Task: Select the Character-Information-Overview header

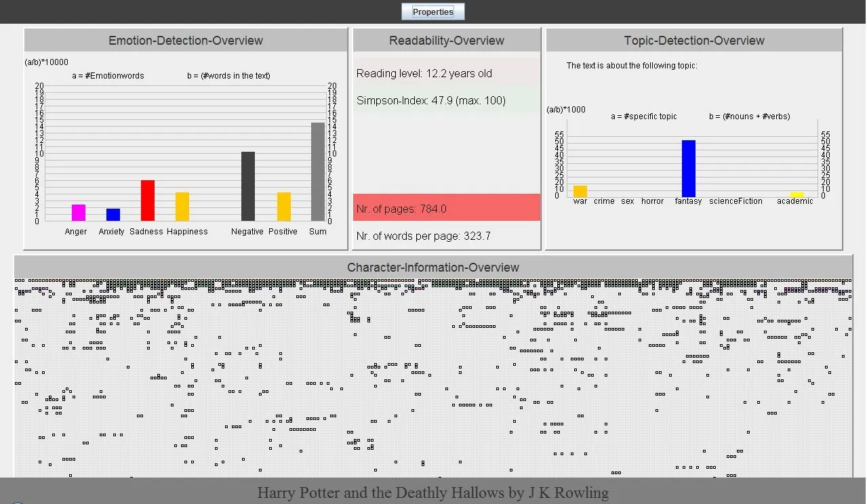Action: tap(433, 268)
